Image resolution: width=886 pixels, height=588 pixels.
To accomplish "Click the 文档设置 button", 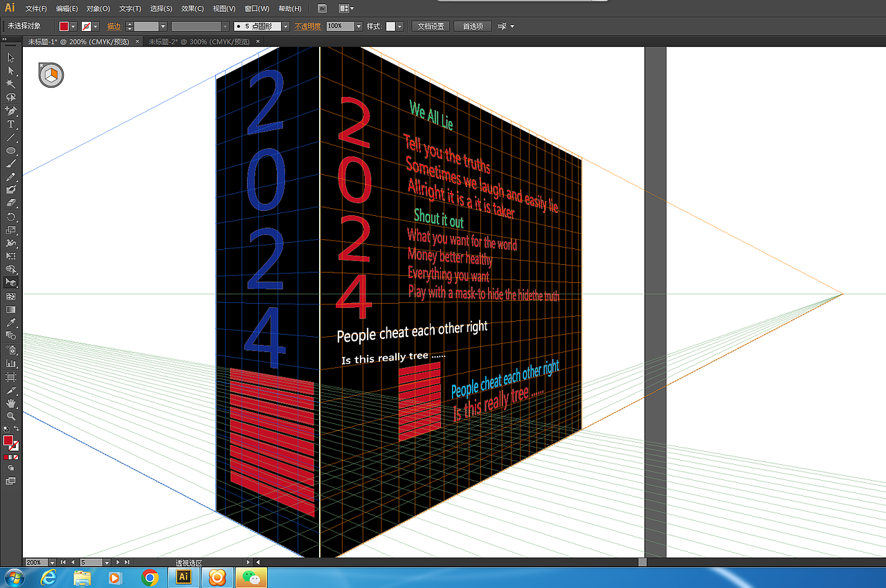I will click(431, 26).
